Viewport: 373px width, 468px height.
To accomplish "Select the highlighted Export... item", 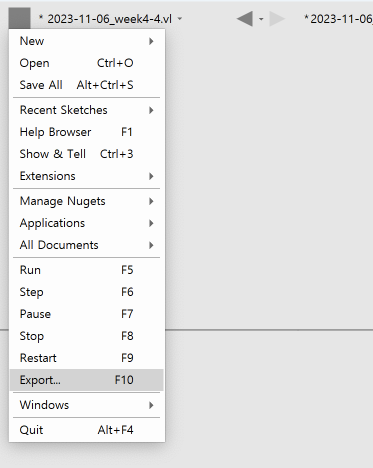I will pos(87,380).
